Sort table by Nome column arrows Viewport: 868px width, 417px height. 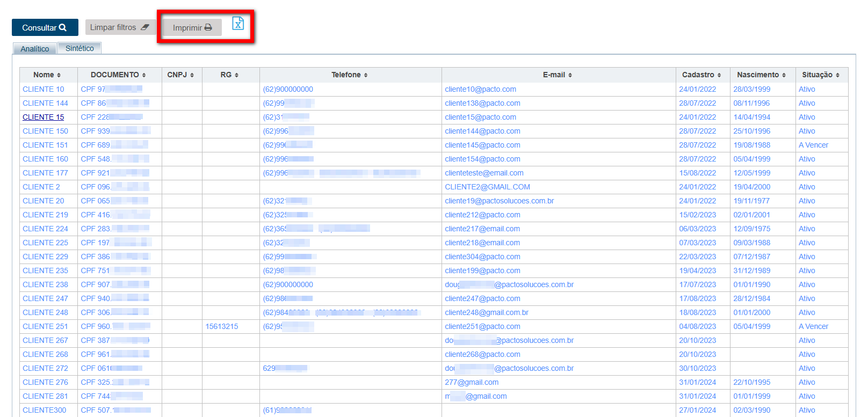pyautogui.click(x=59, y=75)
